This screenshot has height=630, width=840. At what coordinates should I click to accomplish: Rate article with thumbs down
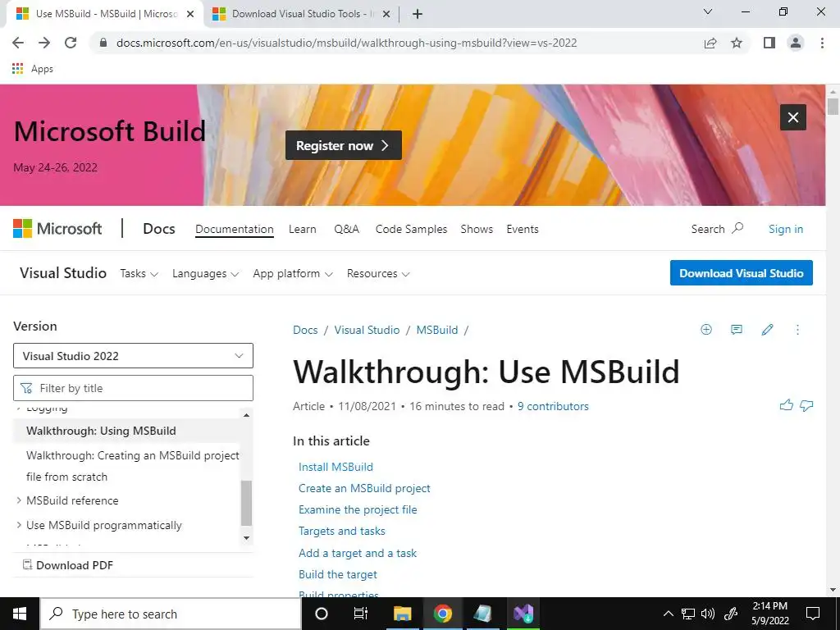(806, 405)
